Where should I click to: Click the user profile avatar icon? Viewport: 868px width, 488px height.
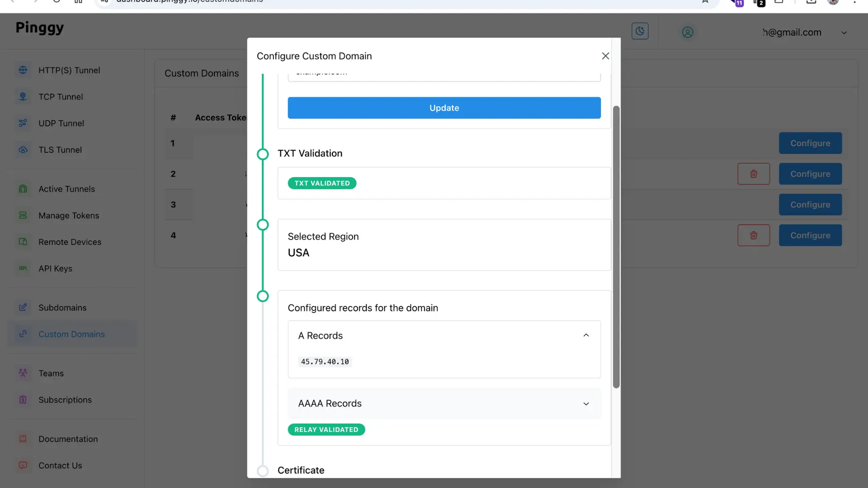click(x=688, y=33)
